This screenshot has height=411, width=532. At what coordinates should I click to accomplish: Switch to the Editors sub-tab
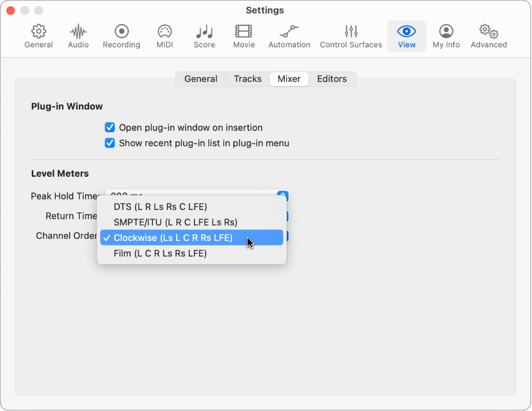tap(332, 79)
